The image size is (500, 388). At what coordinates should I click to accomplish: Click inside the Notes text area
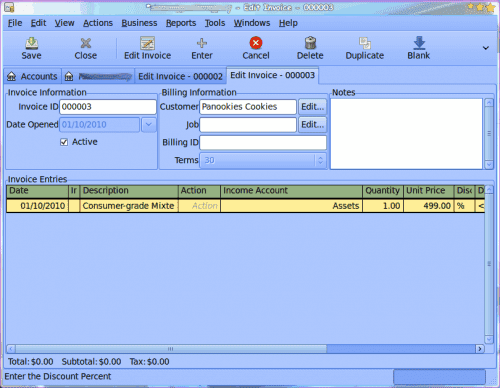click(x=406, y=134)
